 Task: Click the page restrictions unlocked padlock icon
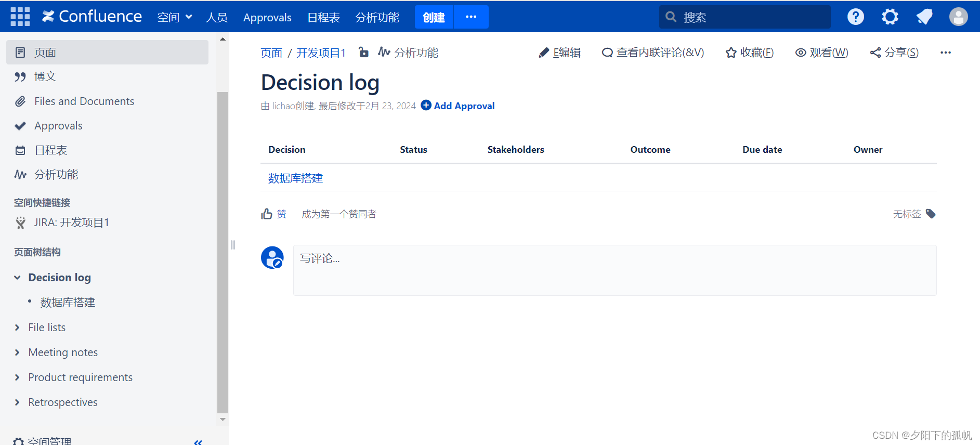(363, 52)
